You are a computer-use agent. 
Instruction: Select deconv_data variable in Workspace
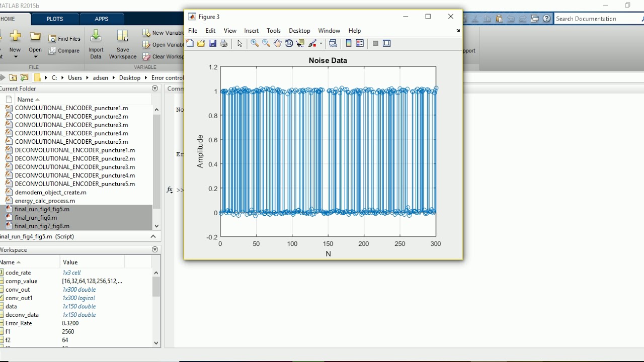pyautogui.click(x=22, y=315)
